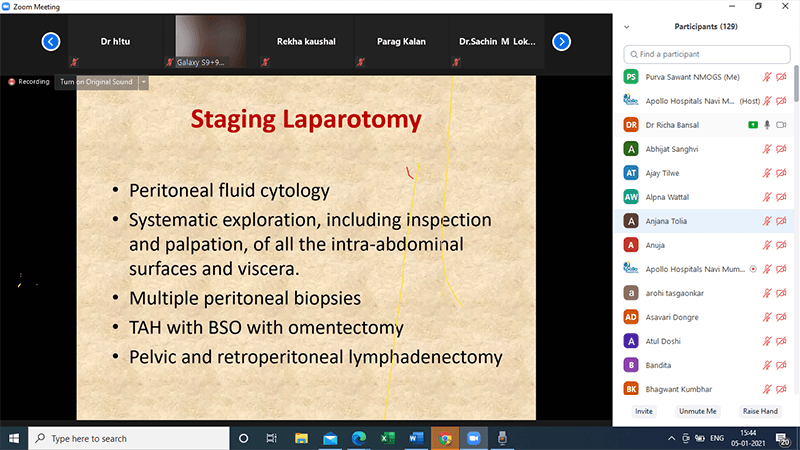This screenshot has height=450, width=800.
Task: Click Dr Richa Bansal's microphone icon
Action: (767, 125)
